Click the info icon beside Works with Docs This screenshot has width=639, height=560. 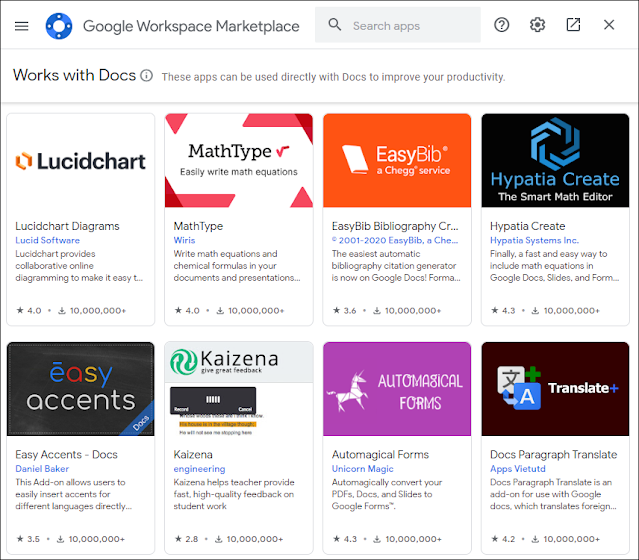(x=146, y=75)
